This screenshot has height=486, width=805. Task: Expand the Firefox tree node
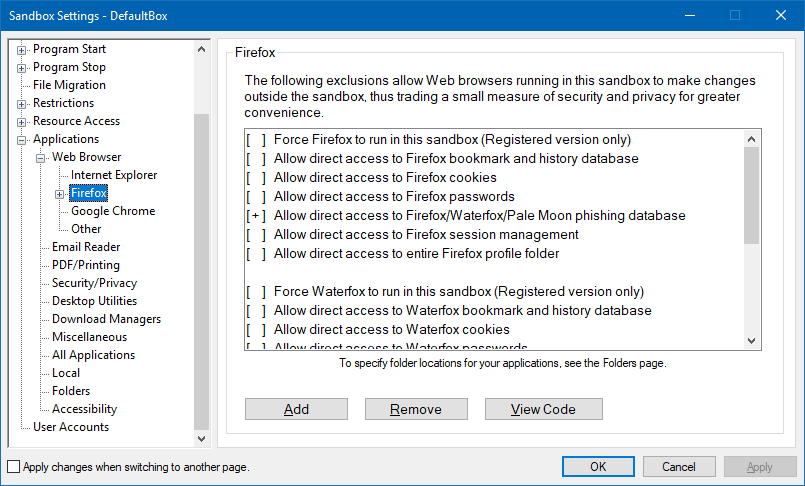pos(60,194)
